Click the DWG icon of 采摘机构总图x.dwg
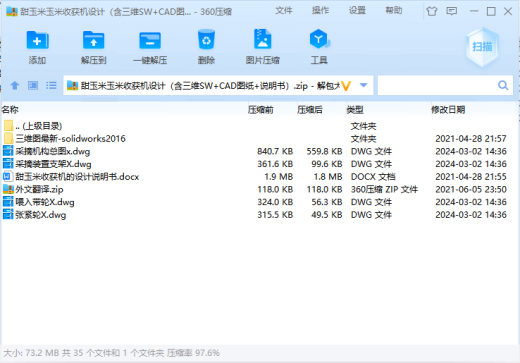The height and width of the screenshot is (363, 520). click(8, 151)
